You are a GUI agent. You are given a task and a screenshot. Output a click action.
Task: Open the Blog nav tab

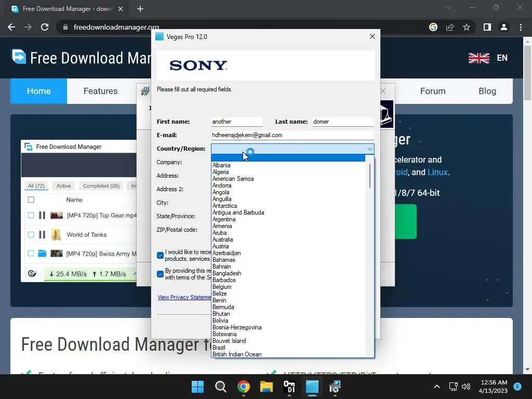(x=487, y=91)
